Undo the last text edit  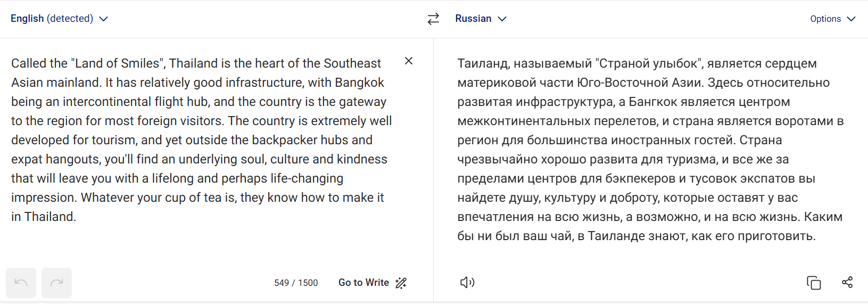(x=21, y=283)
